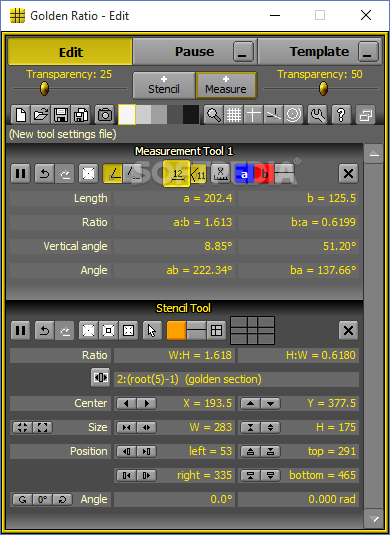Select the arrow pointer in Stencil Tool
390x535 pixels.
152,330
